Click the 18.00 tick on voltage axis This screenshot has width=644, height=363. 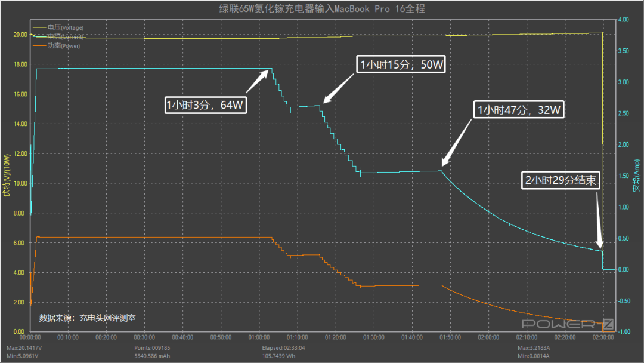click(x=20, y=64)
